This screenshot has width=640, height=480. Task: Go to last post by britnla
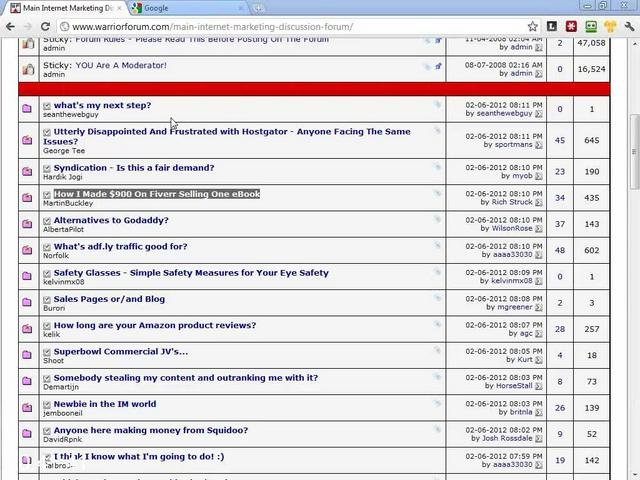[539, 413]
